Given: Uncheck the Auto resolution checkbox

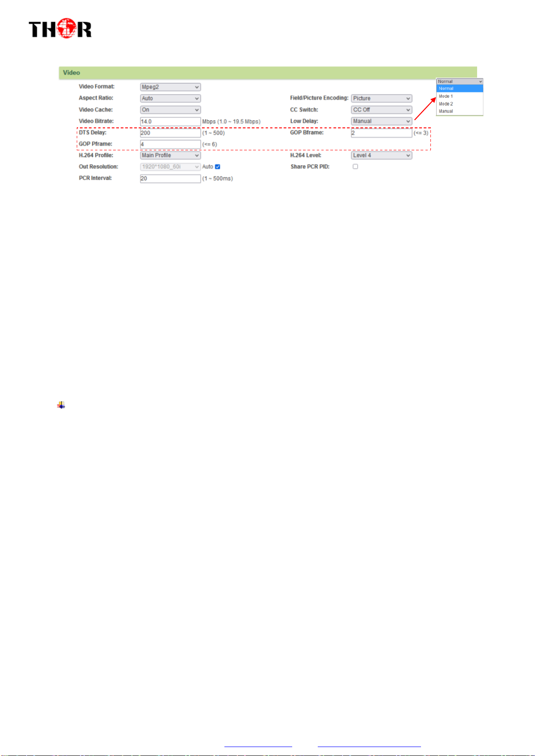Looking at the screenshot, I should 218,167.
